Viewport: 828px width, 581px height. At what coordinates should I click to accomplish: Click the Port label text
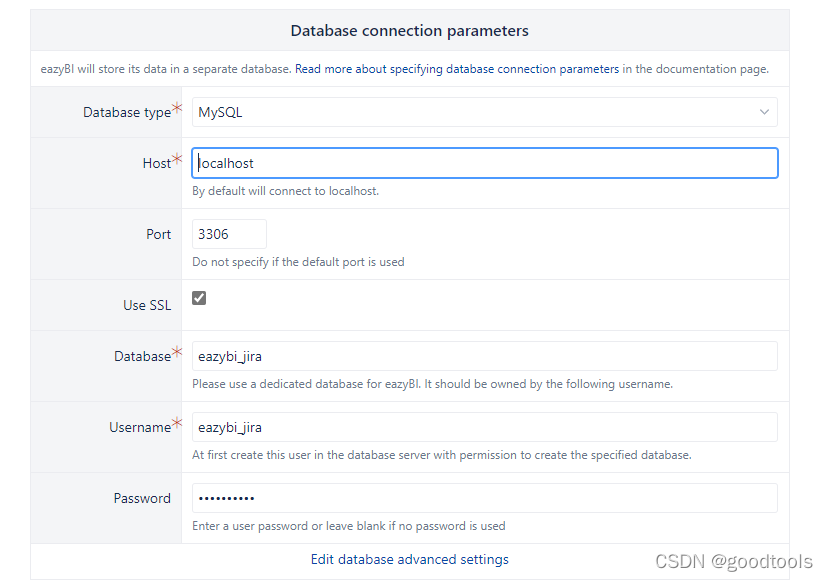159,234
